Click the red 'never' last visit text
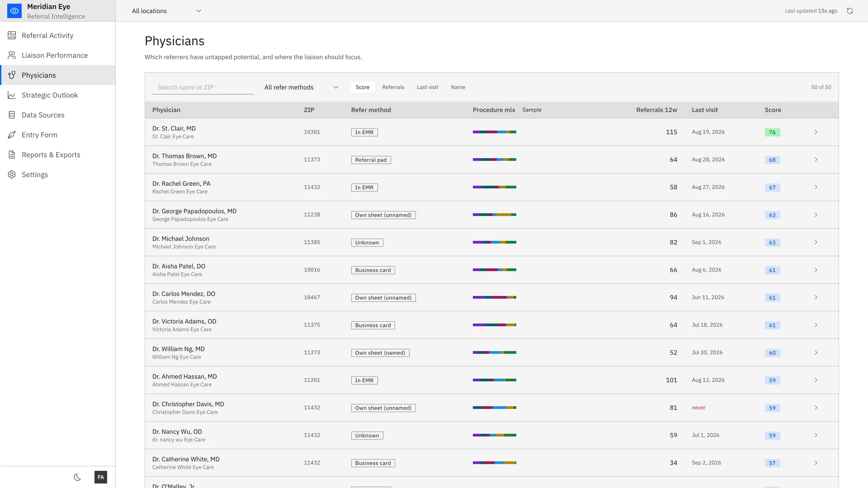The height and width of the screenshot is (488, 868). (698, 408)
